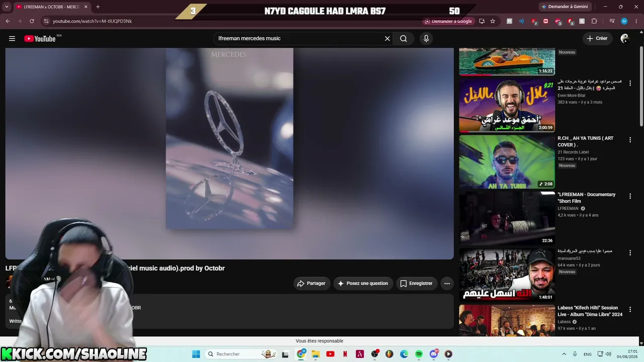Open more actions menu under the video
The height and width of the screenshot is (362, 644).
pos(447,284)
